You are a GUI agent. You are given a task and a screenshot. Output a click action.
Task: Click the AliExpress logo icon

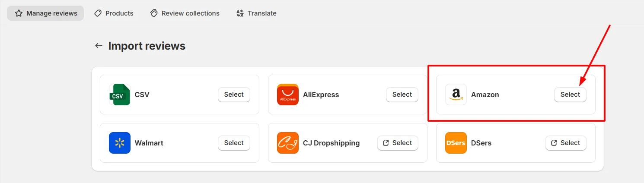[x=287, y=95]
